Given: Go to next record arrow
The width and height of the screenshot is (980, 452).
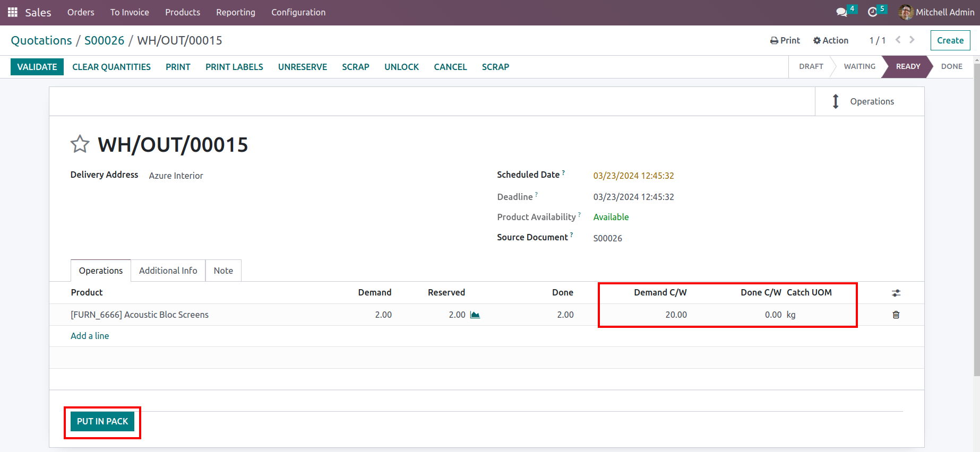Looking at the screenshot, I should coord(912,40).
